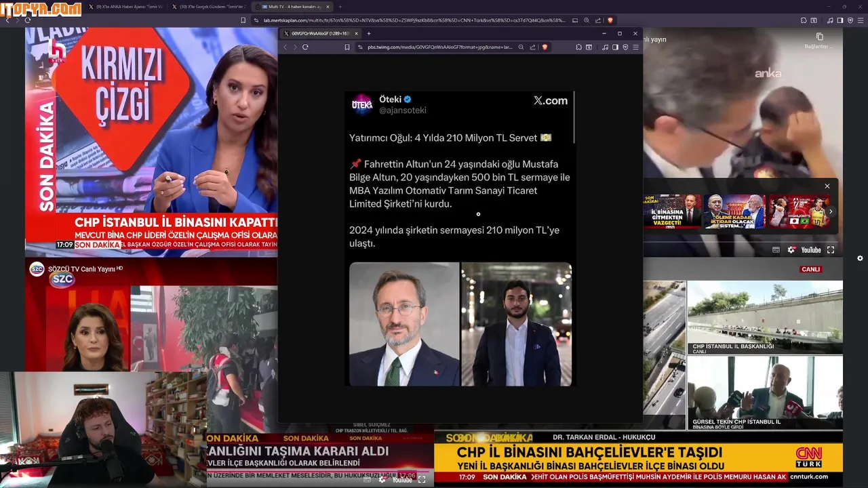Screen dimensions: 868x488
Task: Open extensions puzzle icon in popup window
Action: click(578, 47)
